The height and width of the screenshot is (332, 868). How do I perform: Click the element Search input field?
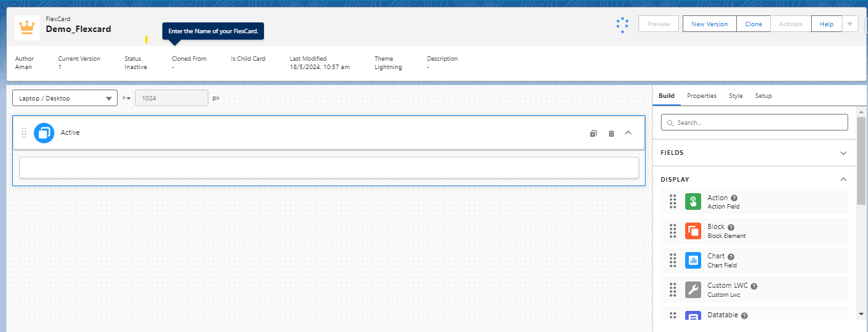[x=754, y=122]
